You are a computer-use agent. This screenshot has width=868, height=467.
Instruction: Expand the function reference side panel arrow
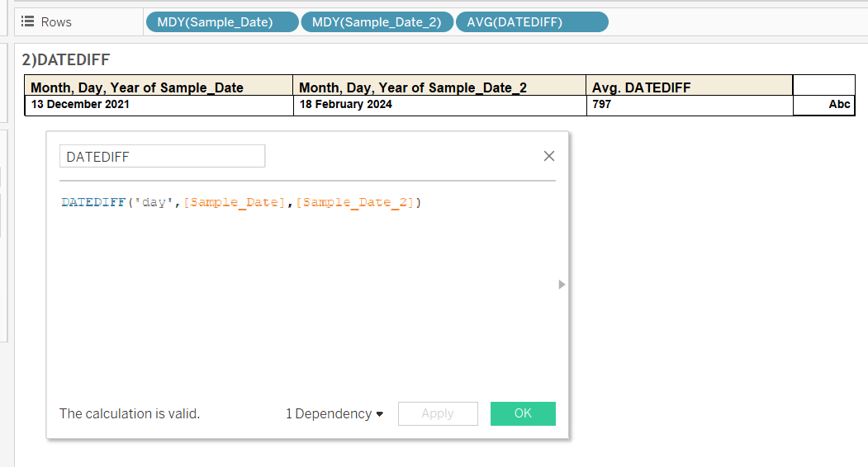click(x=562, y=285)
